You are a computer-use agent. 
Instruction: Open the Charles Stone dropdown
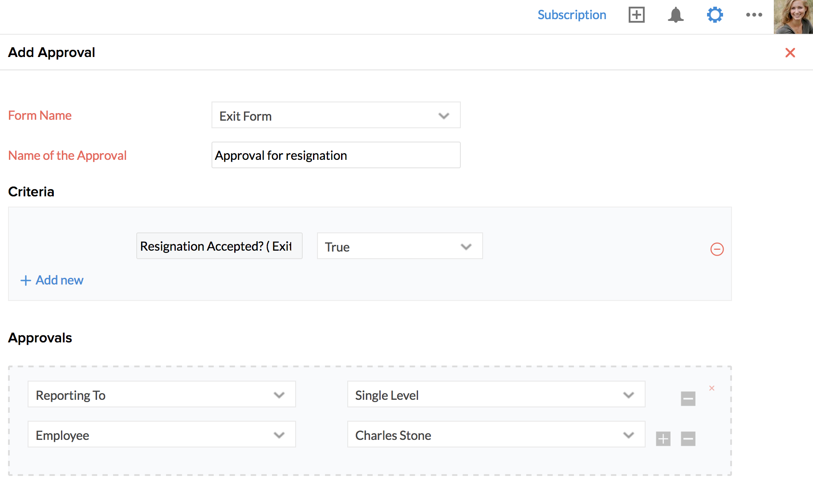point(496,434)
